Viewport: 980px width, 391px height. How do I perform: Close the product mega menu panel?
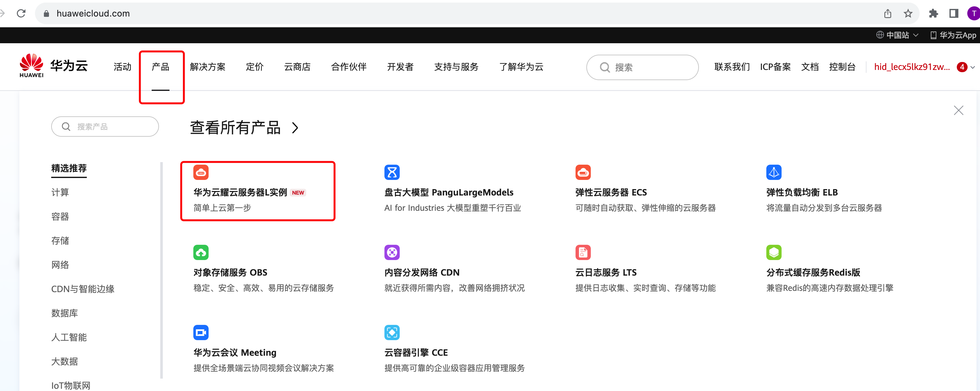[x=958, y=110]
